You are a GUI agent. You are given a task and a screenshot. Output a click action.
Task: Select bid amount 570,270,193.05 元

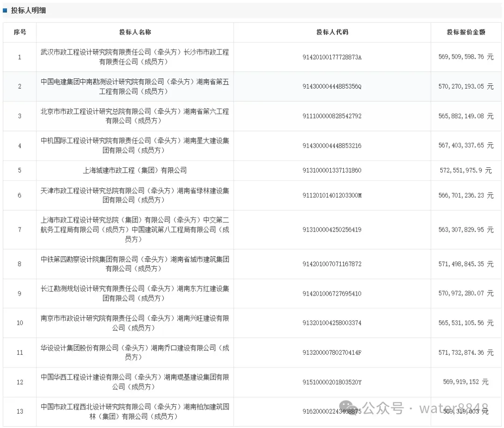pyautogui.click(x=466, y=86)
